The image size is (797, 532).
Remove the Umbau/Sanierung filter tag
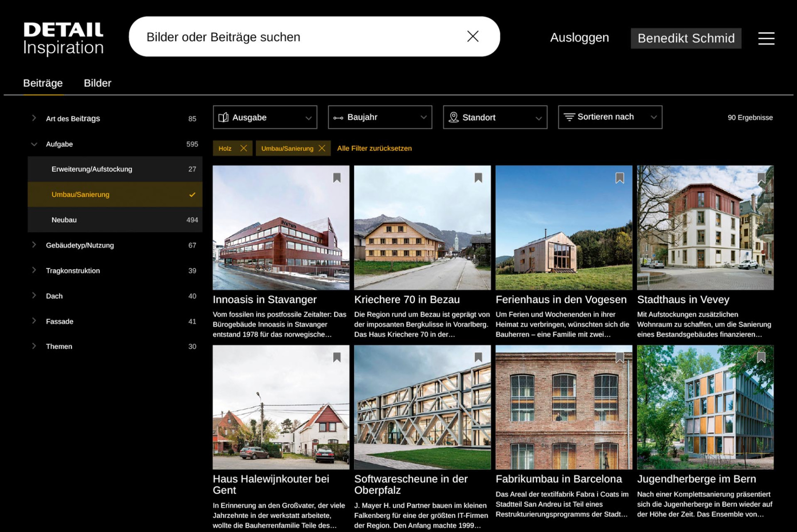322,148
